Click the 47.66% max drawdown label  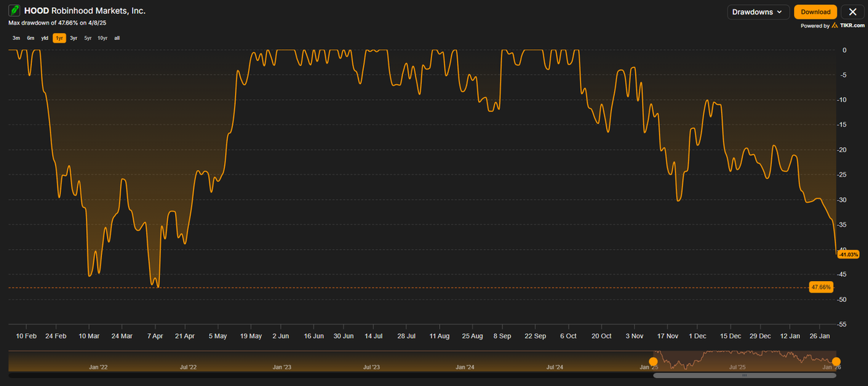coord(820,288)
